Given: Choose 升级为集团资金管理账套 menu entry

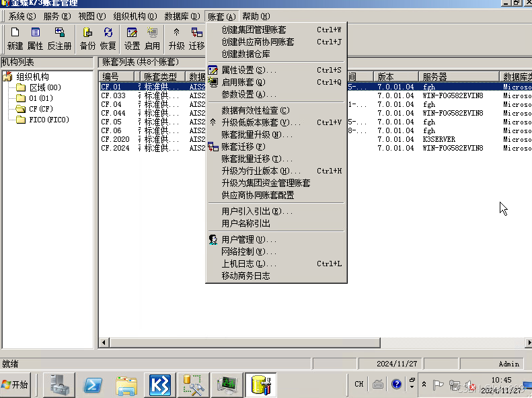Looking at the screenshot, I should (x=276, y=183).
